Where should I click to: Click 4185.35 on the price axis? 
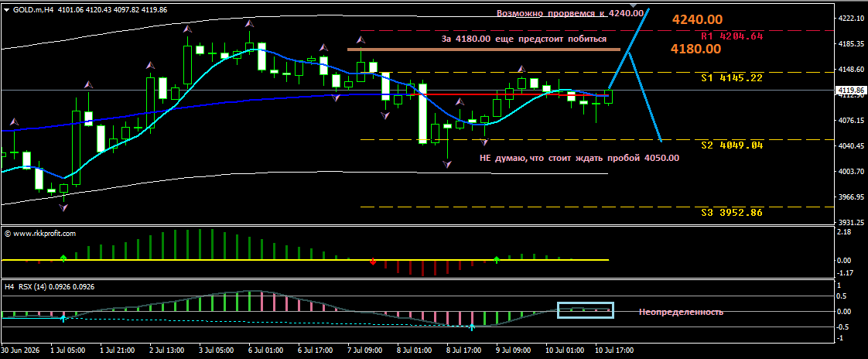[852, 44]
